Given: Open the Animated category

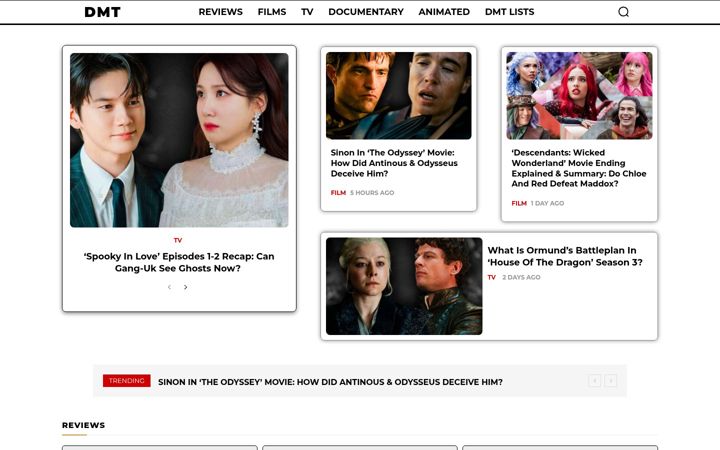Looking at the screenshot, I should pos(444,12).
